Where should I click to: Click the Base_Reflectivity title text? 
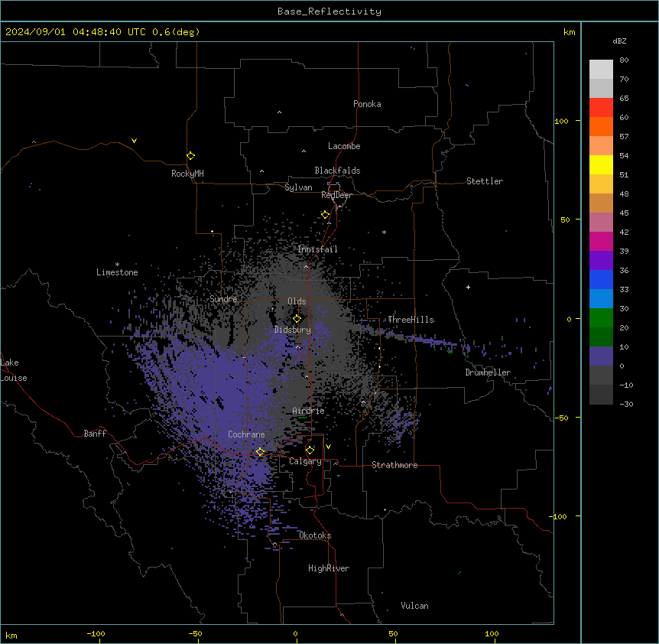point(329,11)
